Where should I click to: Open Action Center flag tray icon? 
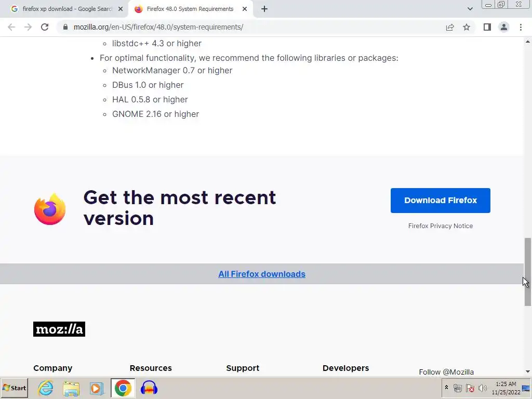coord(470,388)
